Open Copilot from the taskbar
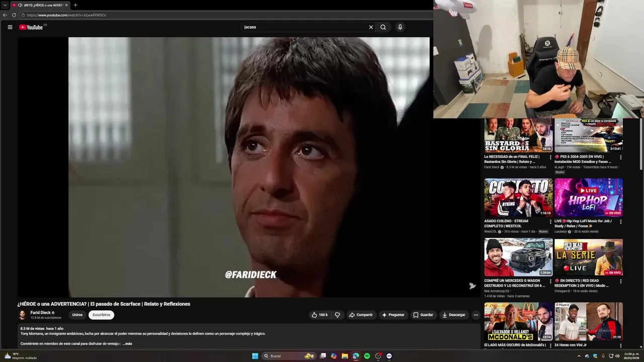The height and width of the screenshot is (362, 644). point(334,356)
